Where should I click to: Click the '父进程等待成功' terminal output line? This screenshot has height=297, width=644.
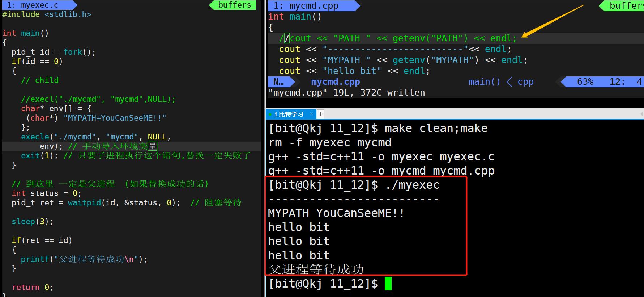tap(316, 269)
